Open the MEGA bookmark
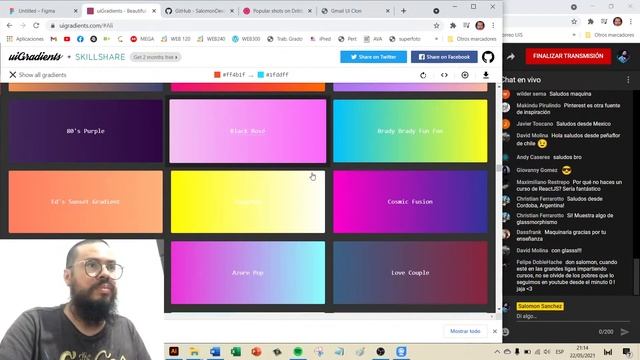Image resolution: width=640 pixels, height=360 pixels. pyautogui.click(x=142, y=39)
